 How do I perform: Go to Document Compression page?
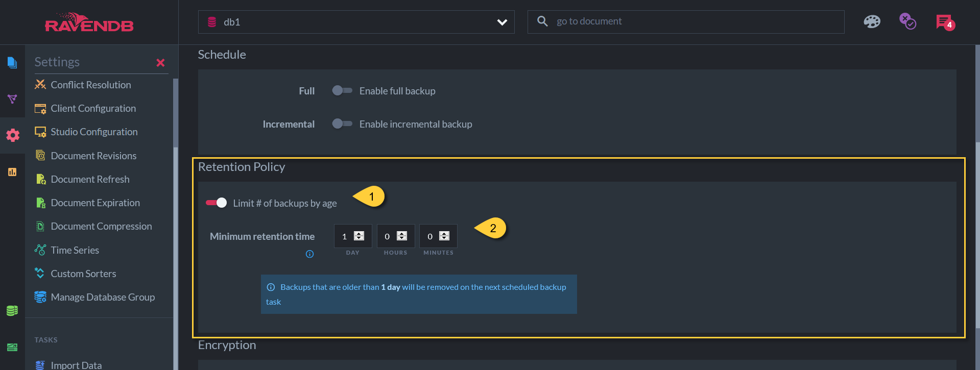point(102,226)
